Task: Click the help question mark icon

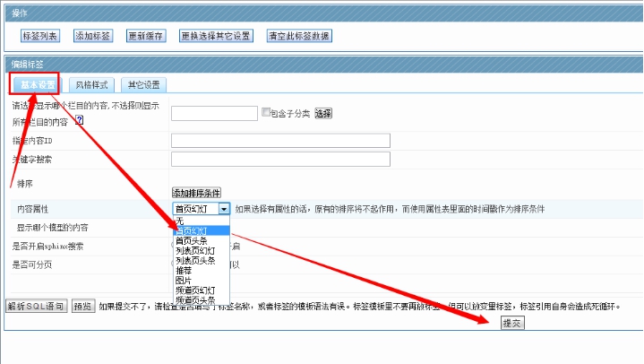Action: tap(79, 120)
